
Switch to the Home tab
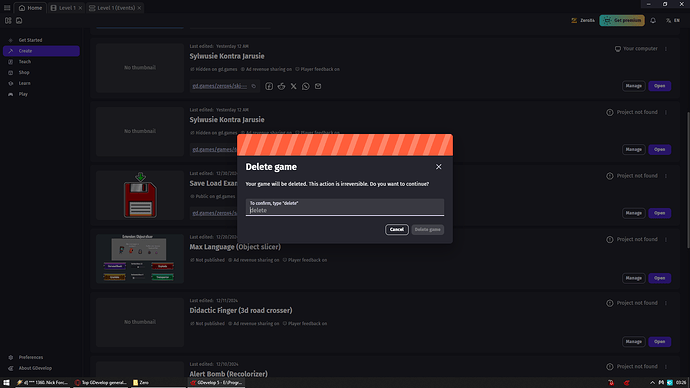point(30,8)
